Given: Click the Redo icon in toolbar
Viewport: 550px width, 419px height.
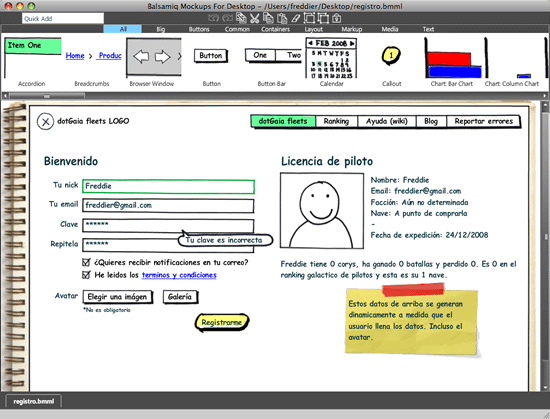Looking at the screenshot, I should [x=228, y=18].
